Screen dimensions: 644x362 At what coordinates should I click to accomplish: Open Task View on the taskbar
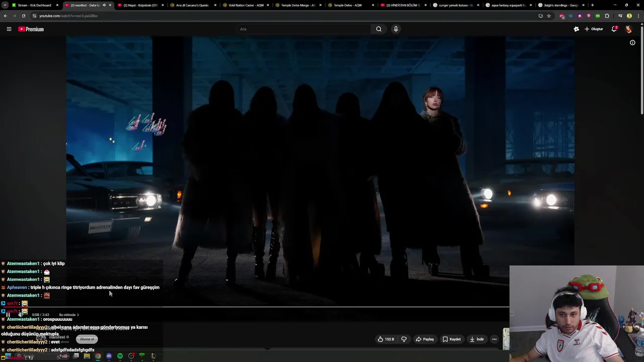pos(75,356)
